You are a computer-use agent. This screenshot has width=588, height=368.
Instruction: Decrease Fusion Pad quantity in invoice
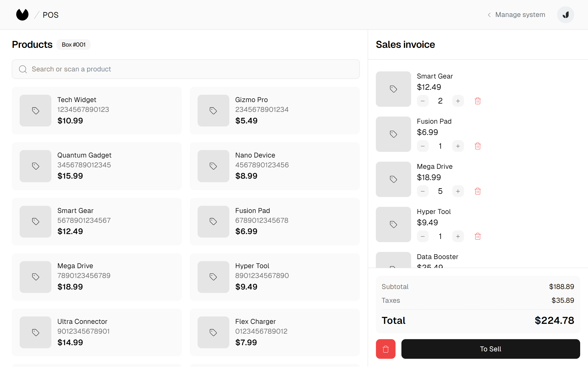point(423,146)
